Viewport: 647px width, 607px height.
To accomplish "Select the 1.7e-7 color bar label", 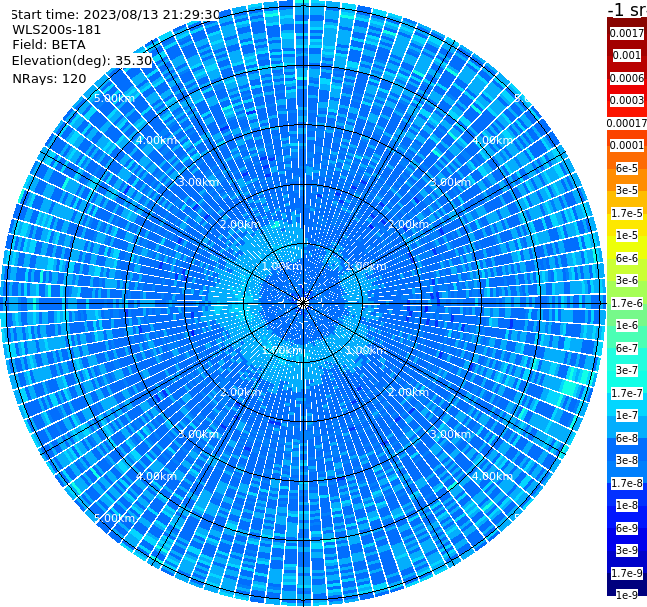I will (x=627, y=393).
